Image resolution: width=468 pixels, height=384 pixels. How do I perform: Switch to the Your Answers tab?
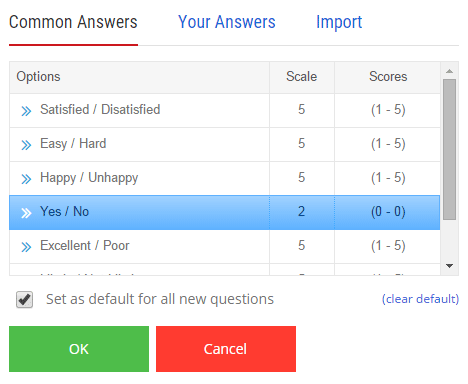click(x=227, y=22)
